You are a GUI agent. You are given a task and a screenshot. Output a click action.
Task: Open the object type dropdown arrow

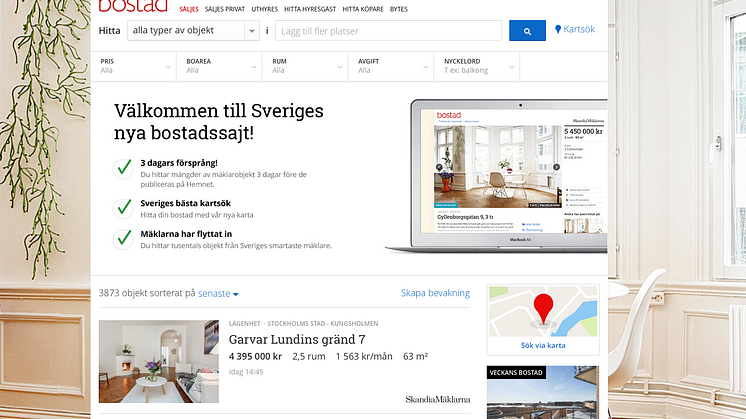[x=252, y=31]
